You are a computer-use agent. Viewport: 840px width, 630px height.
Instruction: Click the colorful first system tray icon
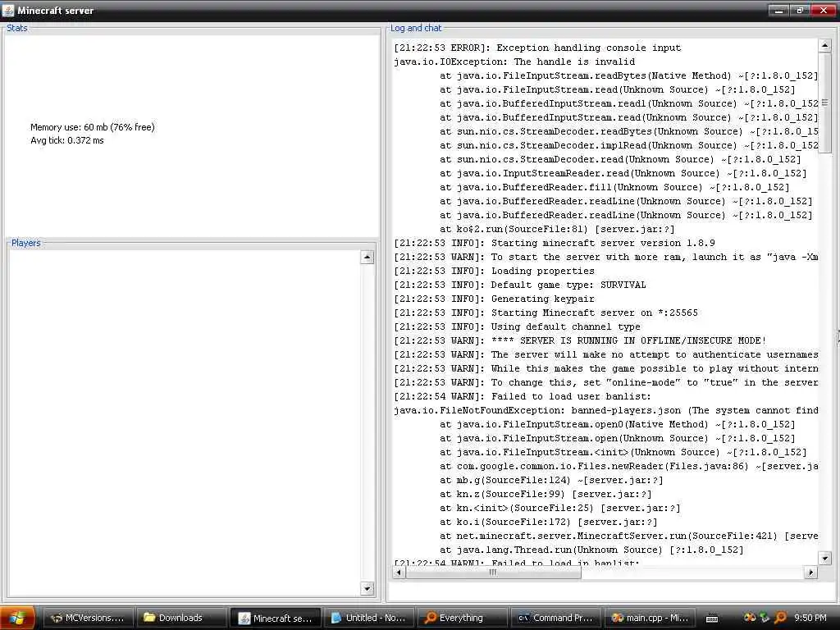pos(750,618)
